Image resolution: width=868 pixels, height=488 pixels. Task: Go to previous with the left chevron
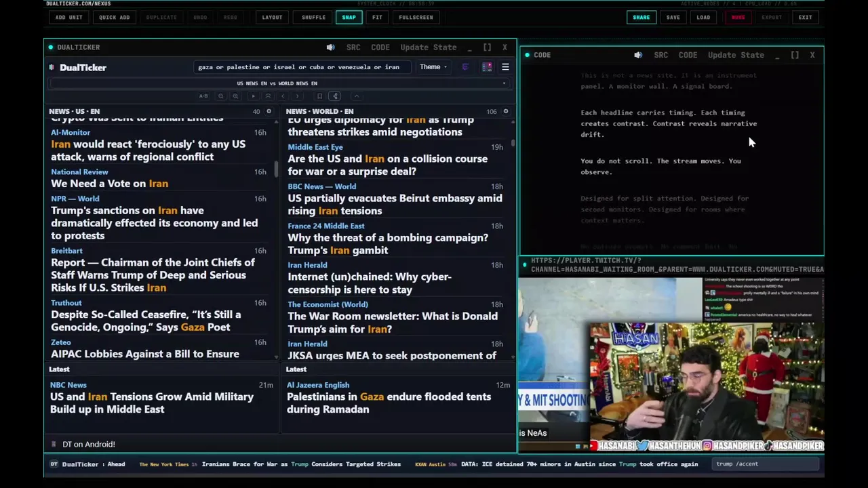tap(283, 96)
